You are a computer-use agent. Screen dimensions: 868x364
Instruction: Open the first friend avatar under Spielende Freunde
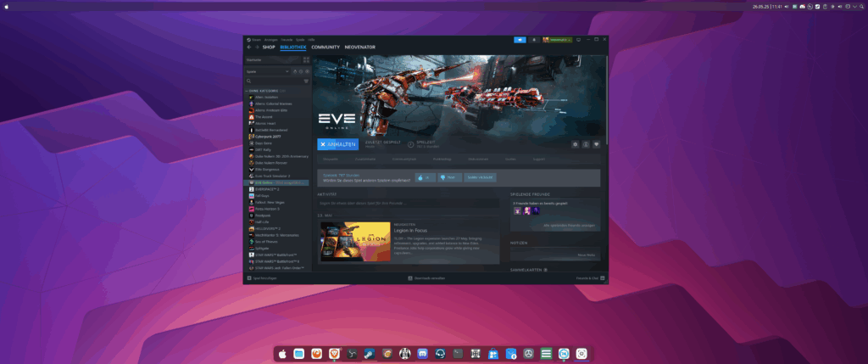tap(517, 211)
